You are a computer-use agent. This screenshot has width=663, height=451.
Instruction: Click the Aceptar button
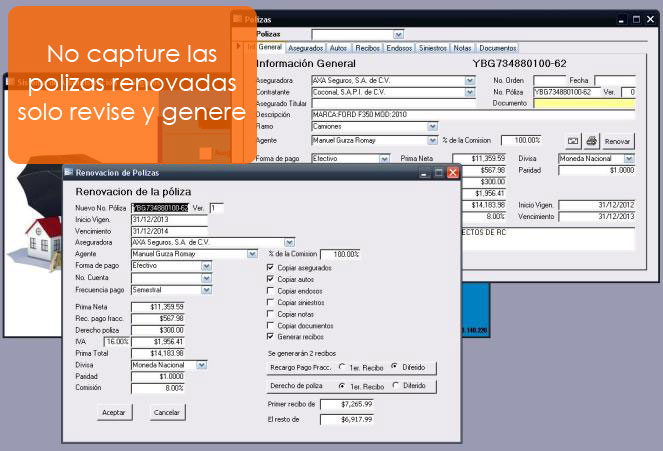114,412
